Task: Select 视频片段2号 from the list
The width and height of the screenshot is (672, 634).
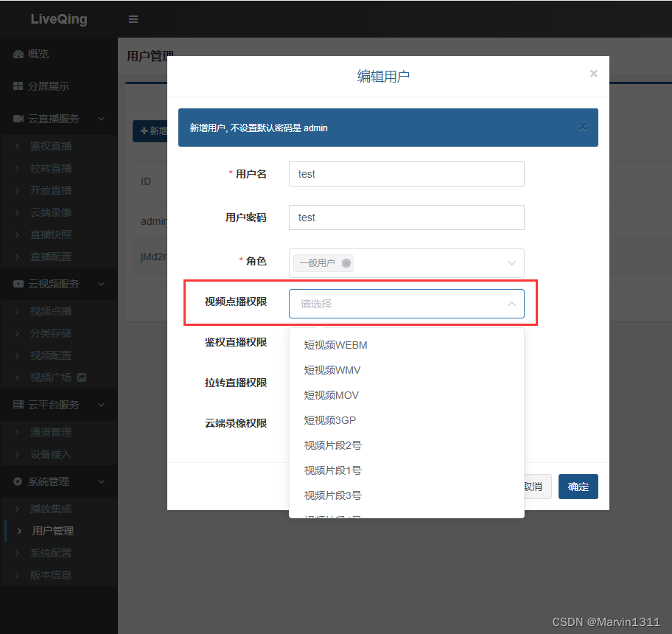Action: (406, 445)
